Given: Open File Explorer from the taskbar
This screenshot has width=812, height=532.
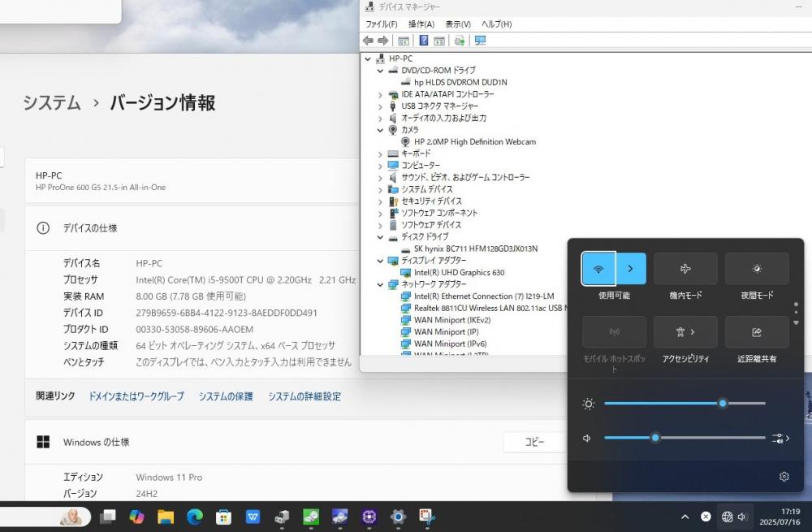Looking at the screenshot, I should click(166, 517).
